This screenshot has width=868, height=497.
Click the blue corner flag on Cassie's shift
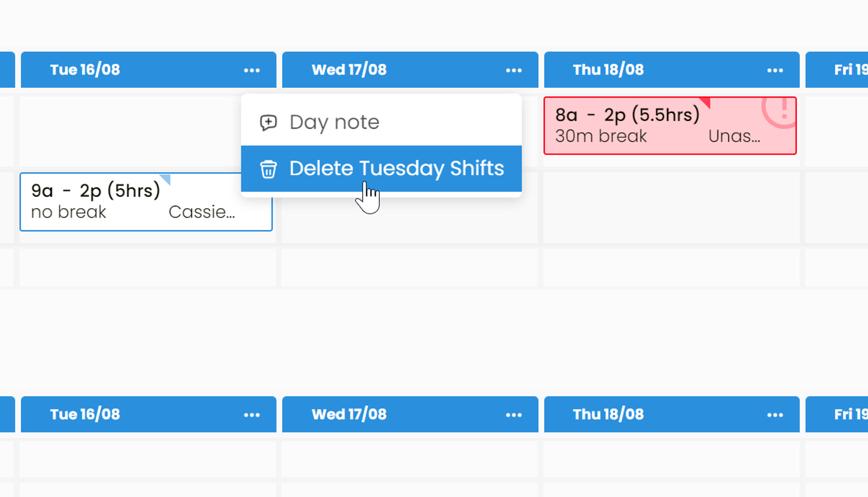pos(166,179)
